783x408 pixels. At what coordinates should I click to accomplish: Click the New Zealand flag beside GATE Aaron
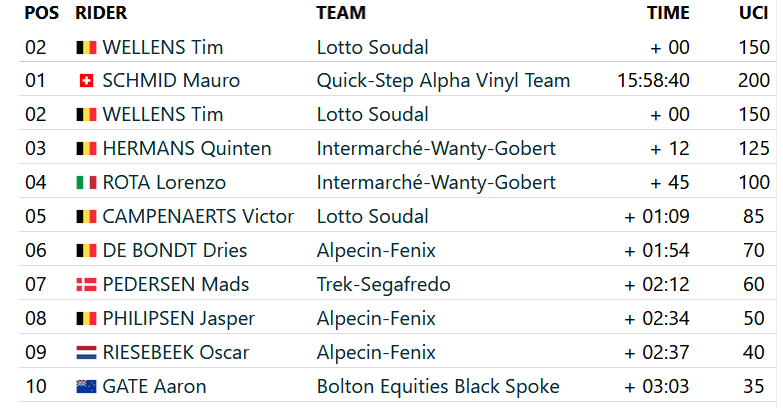coord(86,387)
